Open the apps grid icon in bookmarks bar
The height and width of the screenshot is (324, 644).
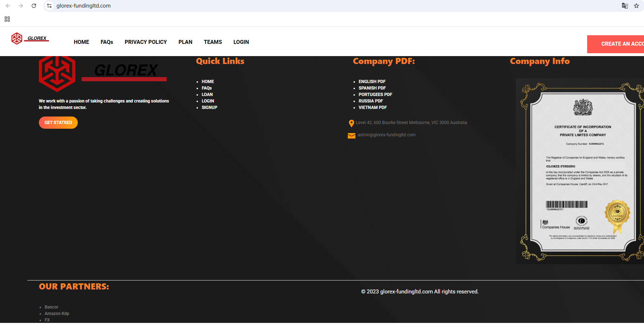point(7,19)
